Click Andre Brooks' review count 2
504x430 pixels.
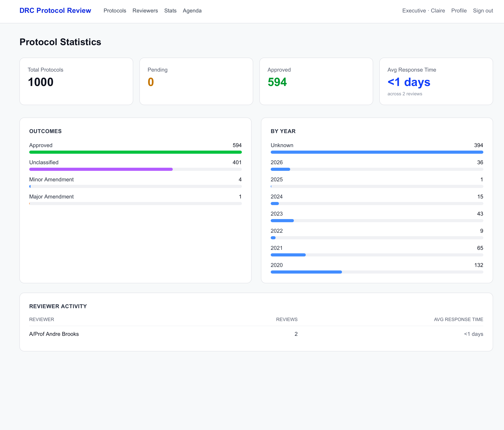pos(296,334)
